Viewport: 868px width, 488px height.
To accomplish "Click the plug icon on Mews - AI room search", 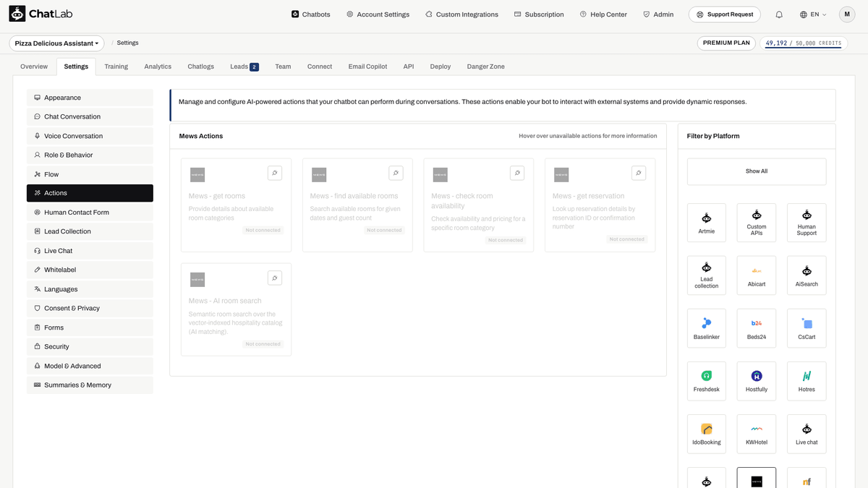I will [274, 278].
